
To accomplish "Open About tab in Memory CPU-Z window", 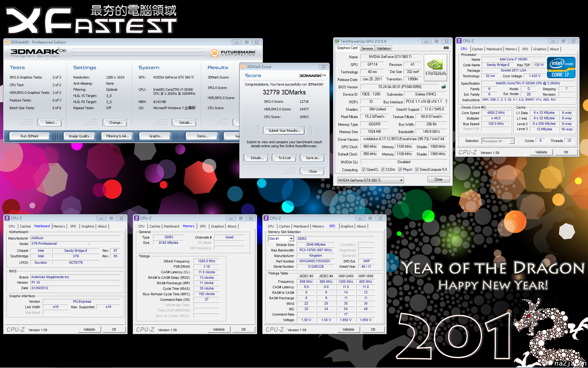I will click(x=232, y=226).
